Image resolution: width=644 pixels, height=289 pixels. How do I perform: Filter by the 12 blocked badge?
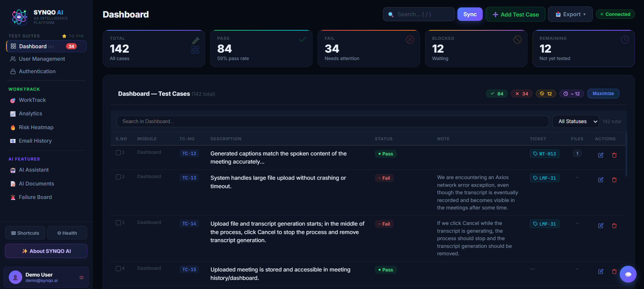(546, 94)
